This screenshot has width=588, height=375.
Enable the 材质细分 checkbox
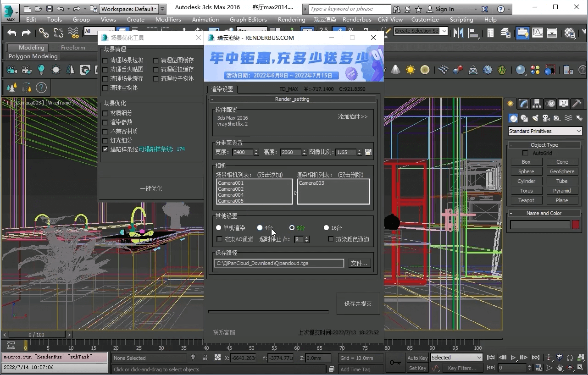pos(105,113)
